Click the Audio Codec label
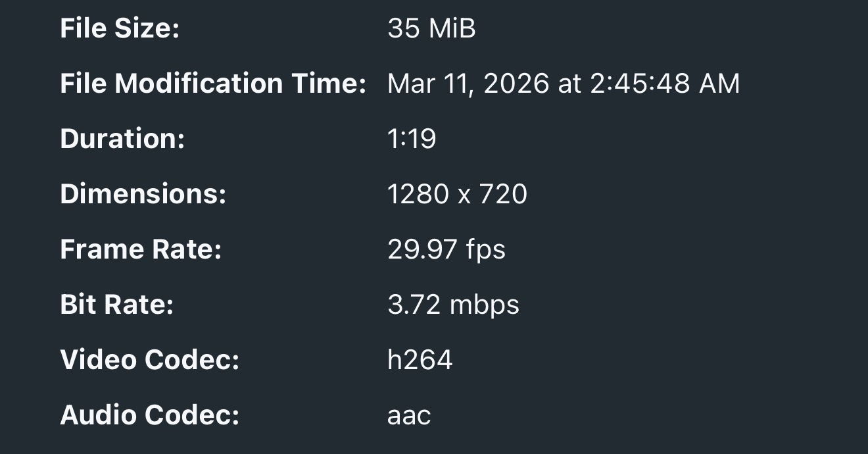 coord(149,416)
